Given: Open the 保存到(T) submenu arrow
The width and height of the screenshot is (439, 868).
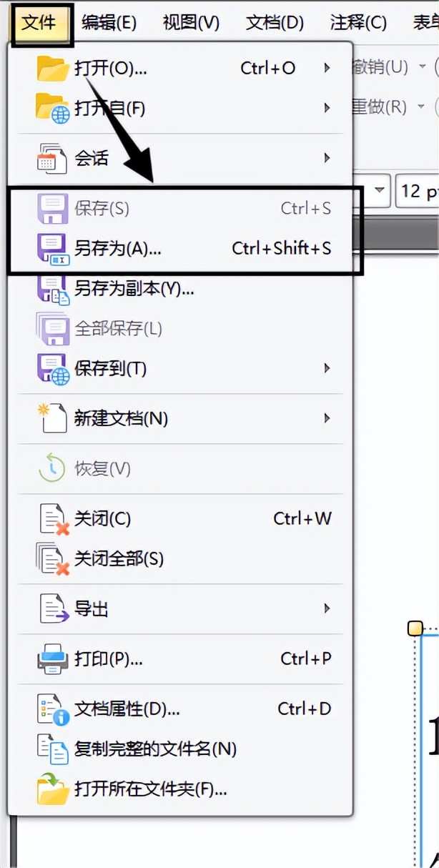Looking at the screenshot, I should pyautogui.click(x=327, y=369).
